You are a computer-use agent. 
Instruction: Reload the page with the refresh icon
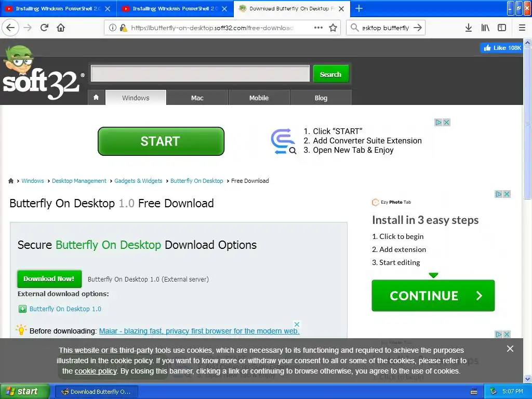click(45, 28)
